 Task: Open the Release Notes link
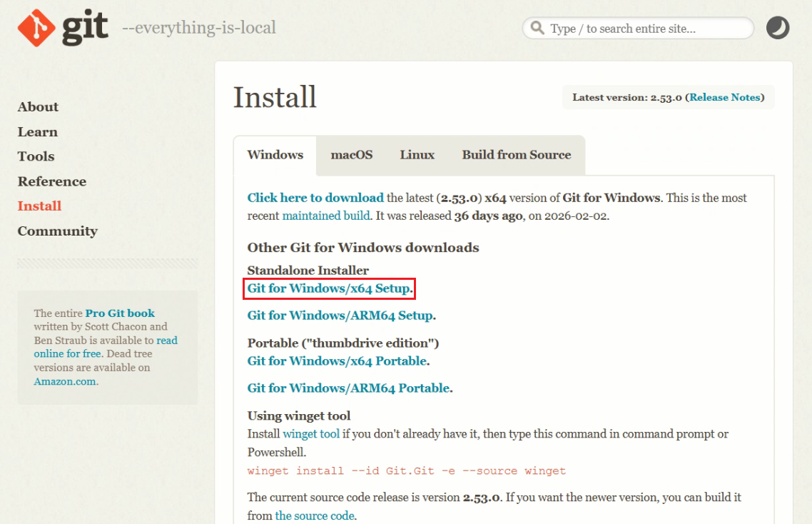[x=724, y=97]
